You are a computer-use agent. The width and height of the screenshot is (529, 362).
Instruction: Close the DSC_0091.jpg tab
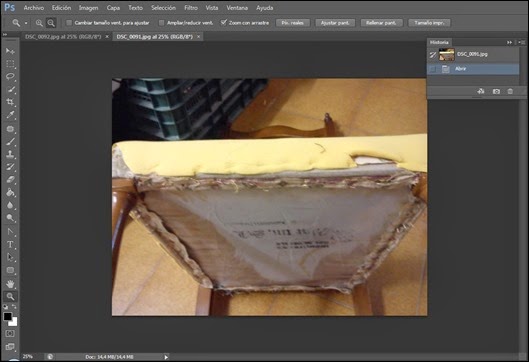click(199, 36)
